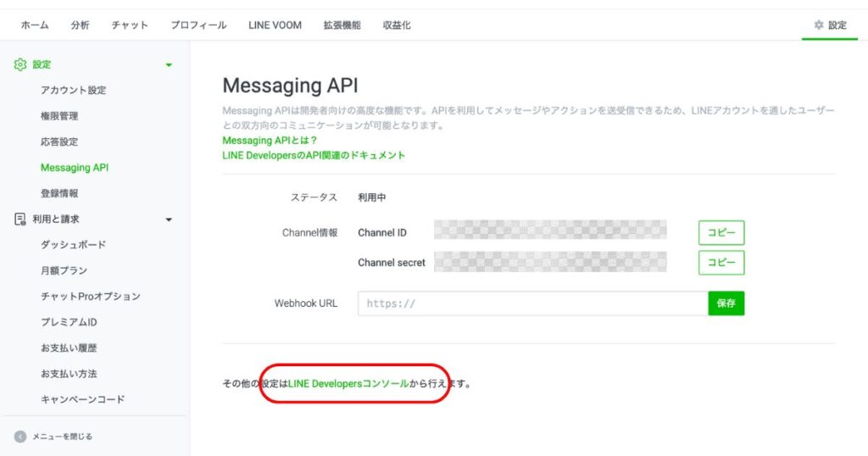Open the チャット tab
Image resolution: width=868 pixels, height=456 pixels.
tap(130, 25)
